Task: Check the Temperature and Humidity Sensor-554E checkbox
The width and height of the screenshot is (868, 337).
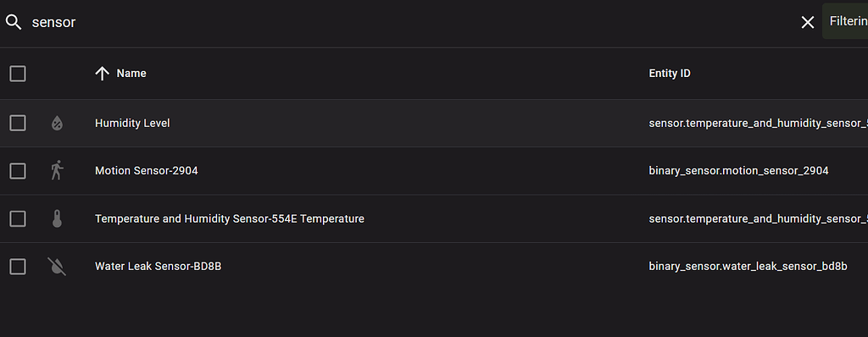Action: click(x=18, y=219)
